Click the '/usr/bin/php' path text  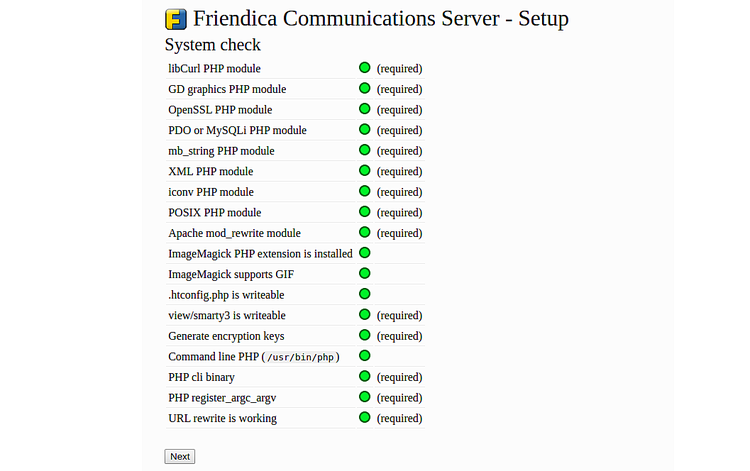[300, 357]
